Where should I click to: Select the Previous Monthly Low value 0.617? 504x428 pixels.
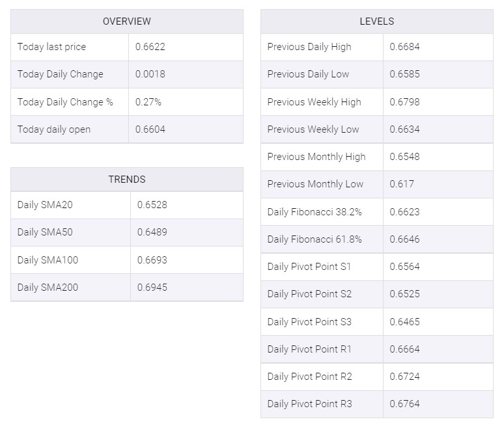click(402, 184)
